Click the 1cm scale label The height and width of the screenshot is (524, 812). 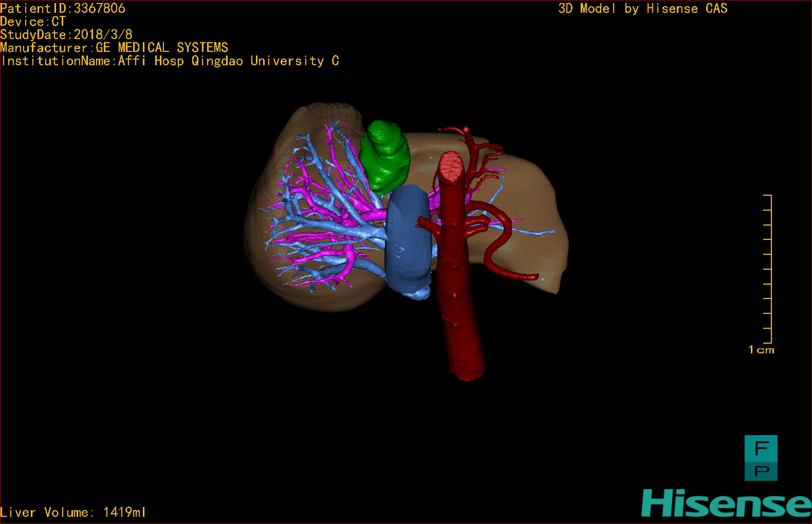761,350
